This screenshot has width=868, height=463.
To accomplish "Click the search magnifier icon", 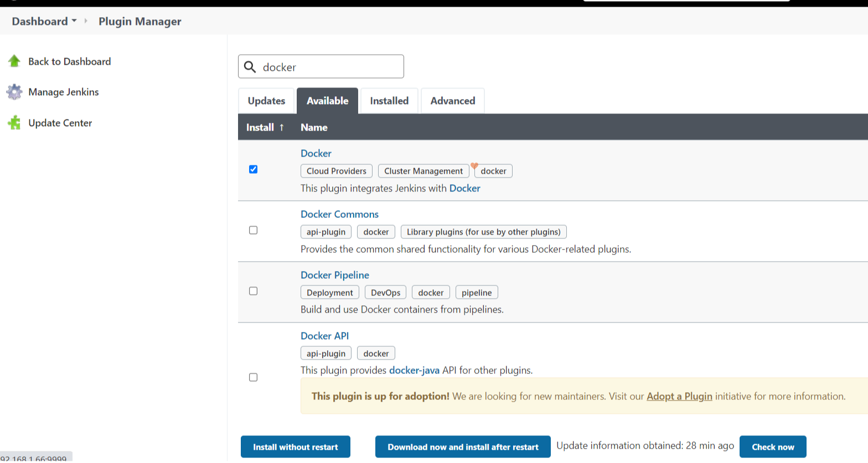I will coord(250,67).
